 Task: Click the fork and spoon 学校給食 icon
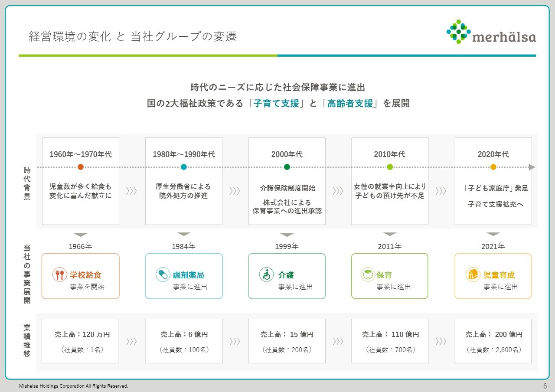point(60,274)
